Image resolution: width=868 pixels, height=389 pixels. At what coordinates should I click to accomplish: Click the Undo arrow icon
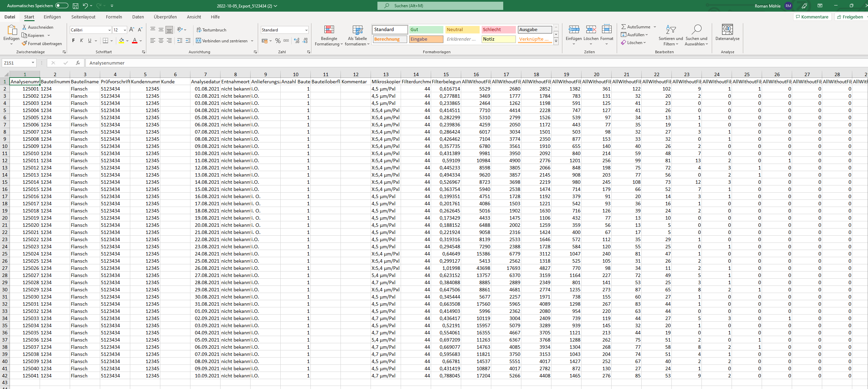[85, 6]
